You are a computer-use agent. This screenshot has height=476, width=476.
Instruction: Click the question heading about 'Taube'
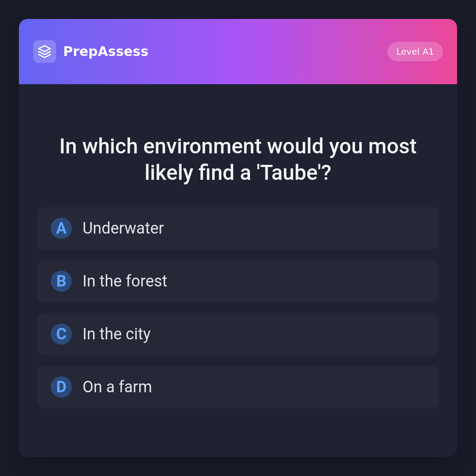tap(238, 159)
